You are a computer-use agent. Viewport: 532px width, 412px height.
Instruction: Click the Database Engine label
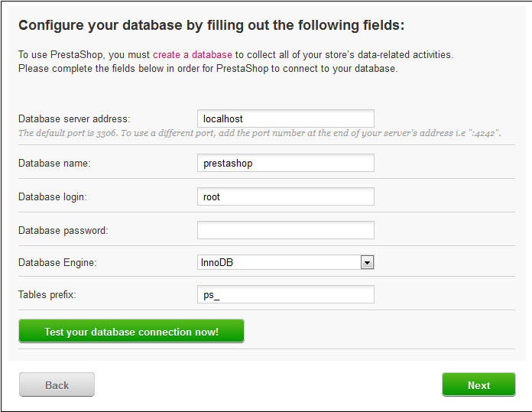click(x=57, y=262)
